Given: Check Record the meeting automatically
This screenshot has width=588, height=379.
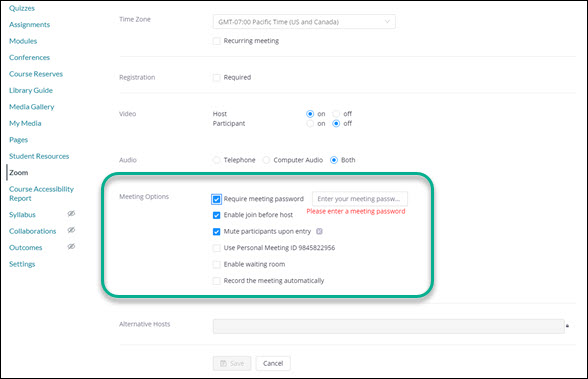Looking at the screenshot, I should point(216,281).
